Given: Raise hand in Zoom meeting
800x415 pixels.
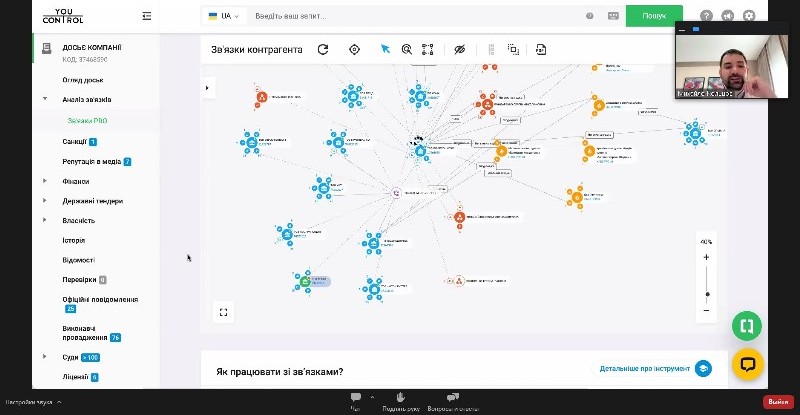Looking at the screenshot, I should [401, 401].
